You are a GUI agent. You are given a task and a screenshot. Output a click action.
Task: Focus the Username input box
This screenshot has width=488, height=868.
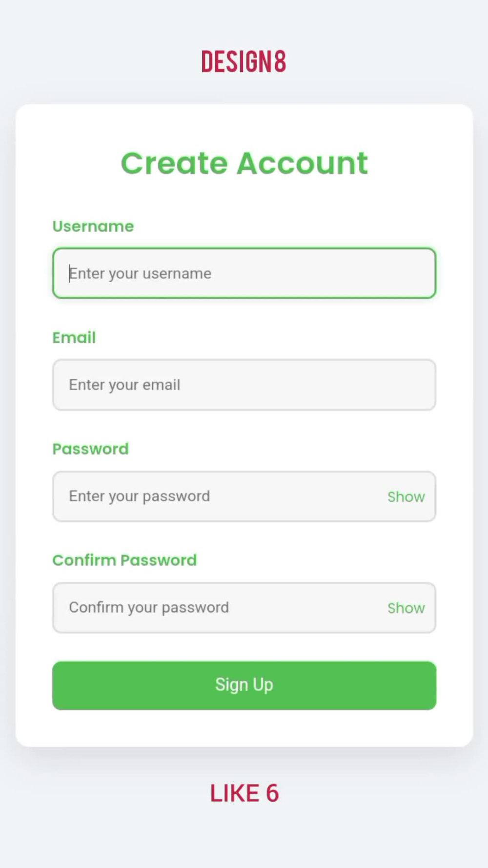(244, 273)
